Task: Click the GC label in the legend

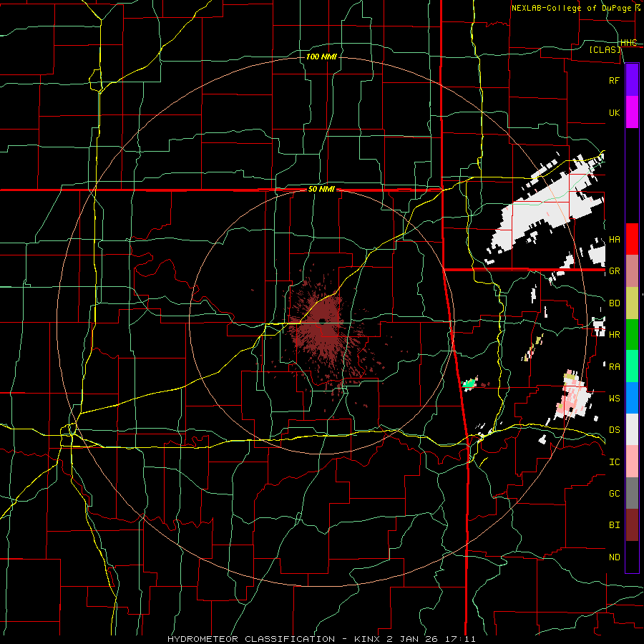Action: click(x=615, y=494)
